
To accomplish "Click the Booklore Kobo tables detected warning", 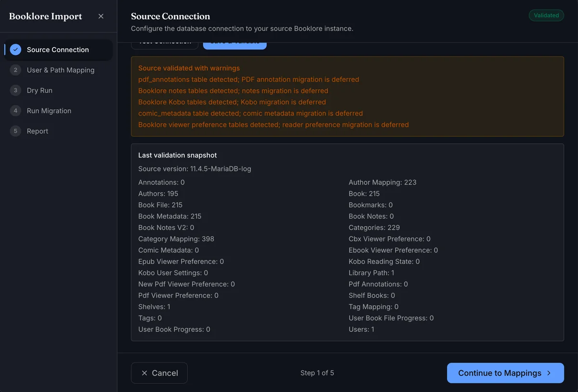I will tap(232, 102).
